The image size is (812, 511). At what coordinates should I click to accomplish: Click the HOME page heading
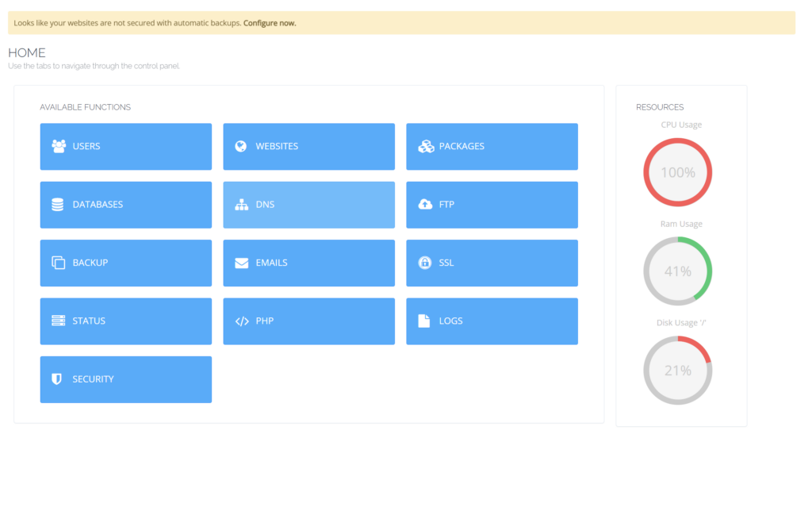pos(27,53)
